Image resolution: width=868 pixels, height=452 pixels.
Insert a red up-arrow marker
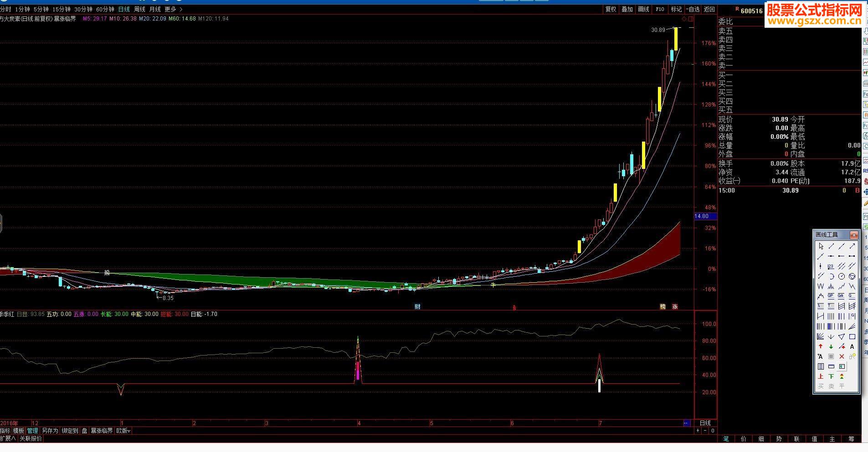click(821, 347)
